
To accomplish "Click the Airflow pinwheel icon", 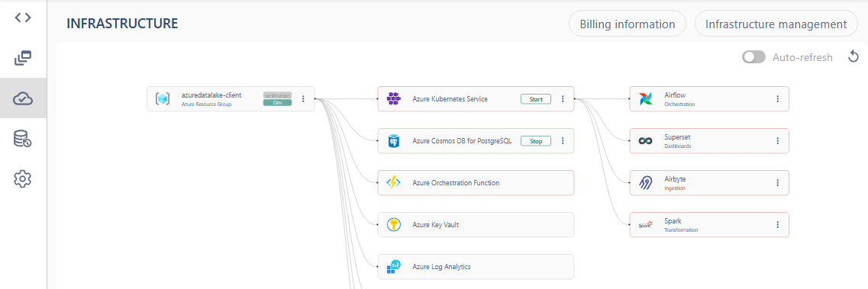I will click(x=645, y=99).
